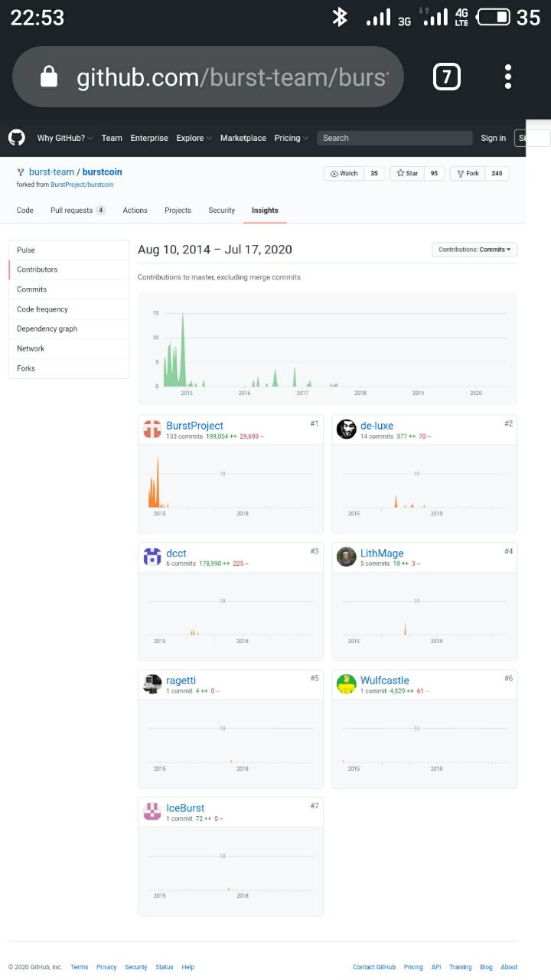Open Pulse in the insights sidebar
Screen dimensions: 551x980
[69, 250]
